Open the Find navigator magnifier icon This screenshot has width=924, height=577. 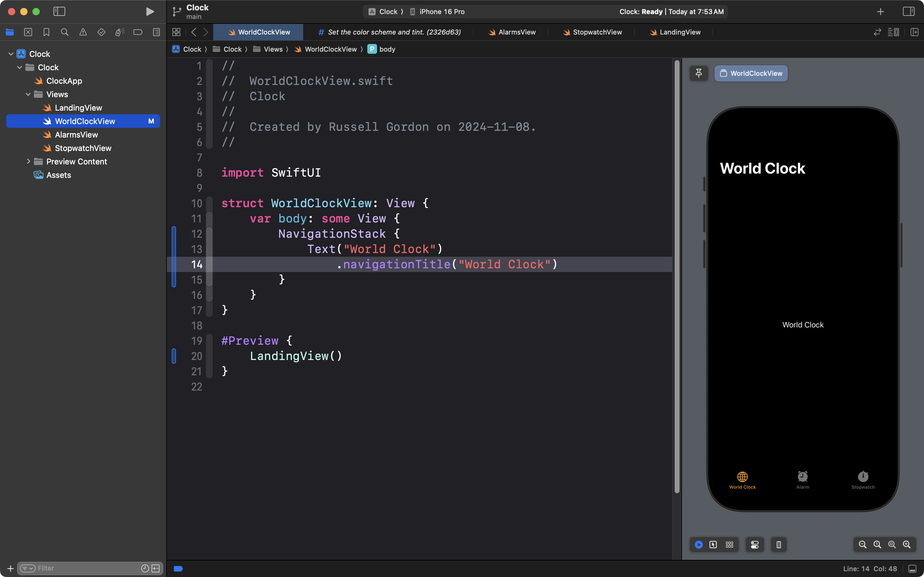click(x=64, y=32)
